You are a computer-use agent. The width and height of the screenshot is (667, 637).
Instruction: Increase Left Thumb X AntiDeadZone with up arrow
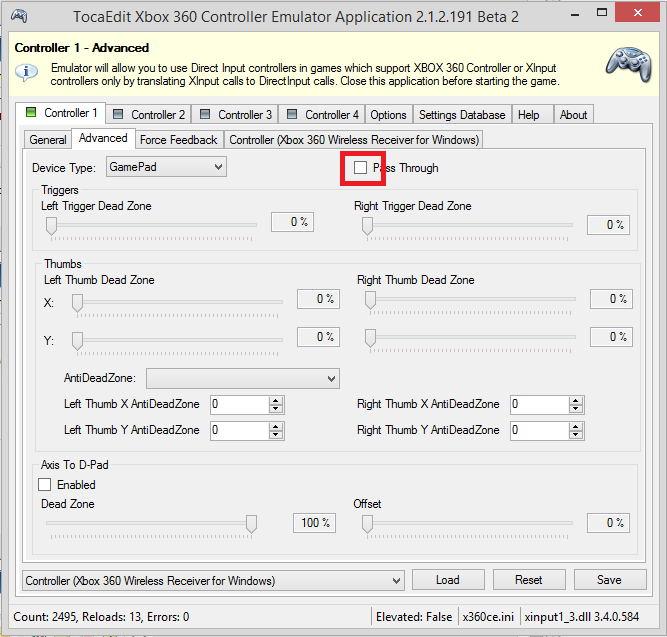pyautogui.click(x=276, y=401)
